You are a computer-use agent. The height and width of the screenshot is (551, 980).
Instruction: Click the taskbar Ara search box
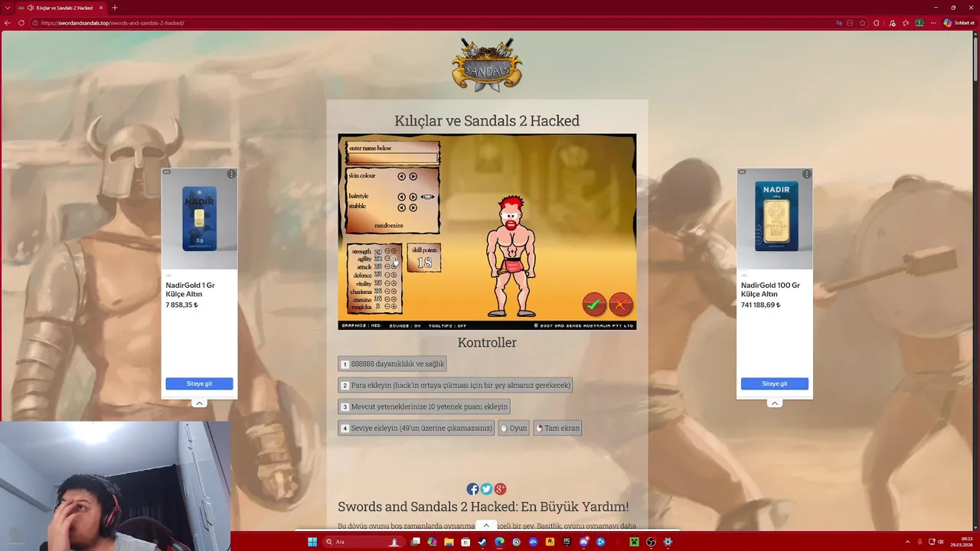pyautogui.click(x=363, y=542)
